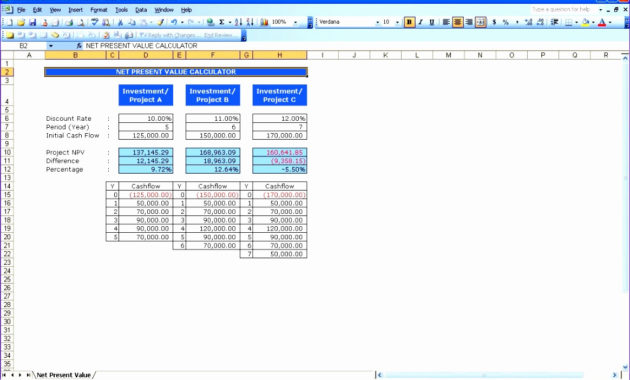Click first icon on the Reviewing toolbar
Viewport: 630px width, 380px height.
point(10,35)
